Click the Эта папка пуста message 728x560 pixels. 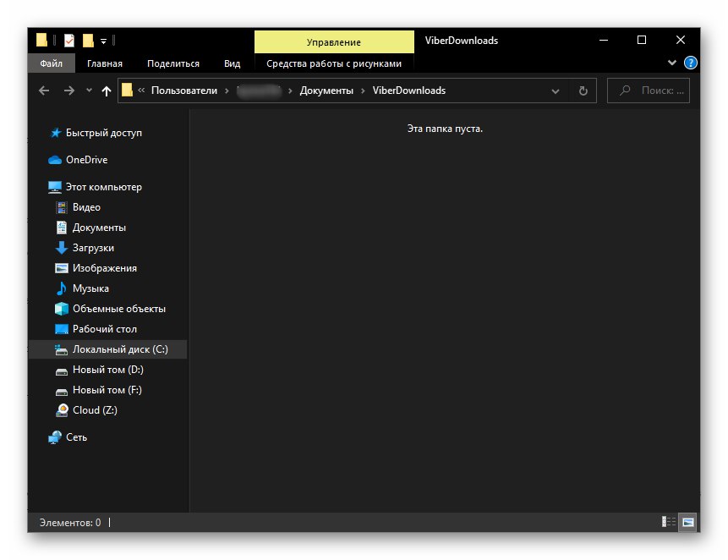[445, 129]
